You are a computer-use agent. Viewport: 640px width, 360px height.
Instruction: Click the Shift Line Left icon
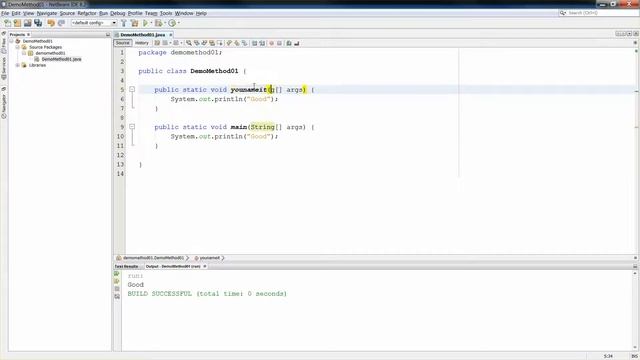[254, 43]
